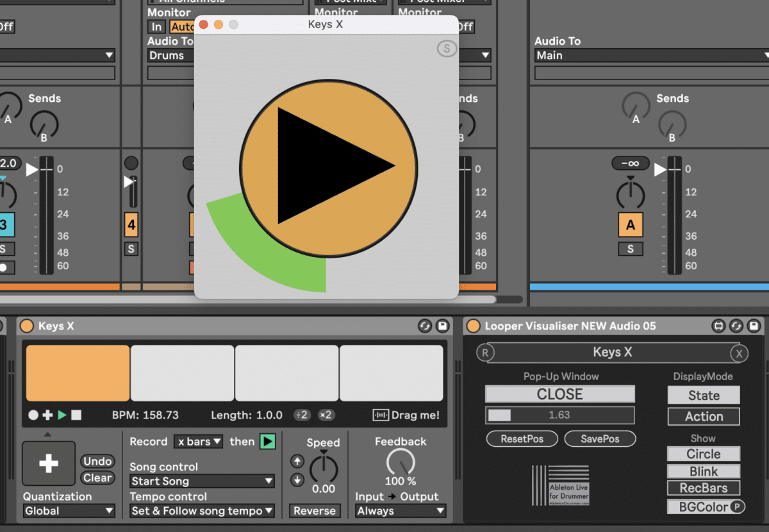Open the Record 'x bars' dropdown
The height and width of the screenshot is (532, 769).
click(x=199, y=442)
